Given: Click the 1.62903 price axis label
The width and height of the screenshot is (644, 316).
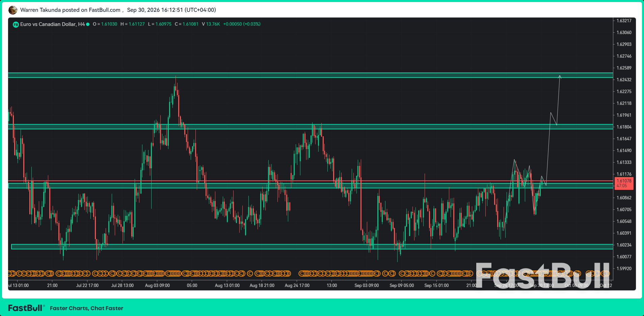Looking at the screenshot, I should point(624,44).
